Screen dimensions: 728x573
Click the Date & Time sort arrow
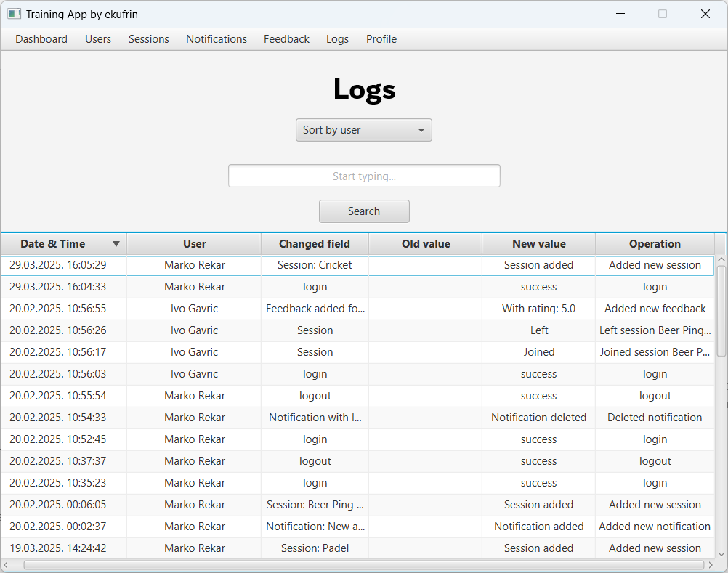click(x=116, y=244)
